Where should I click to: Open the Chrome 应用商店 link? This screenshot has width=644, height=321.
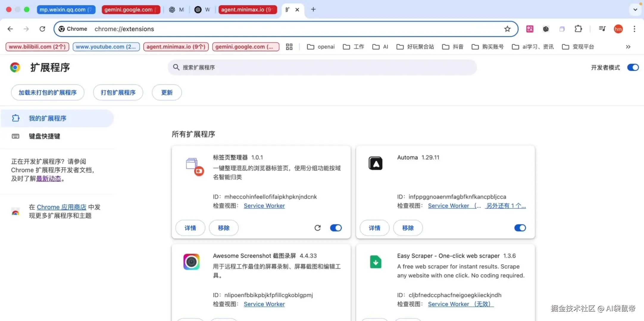[61, 207]
